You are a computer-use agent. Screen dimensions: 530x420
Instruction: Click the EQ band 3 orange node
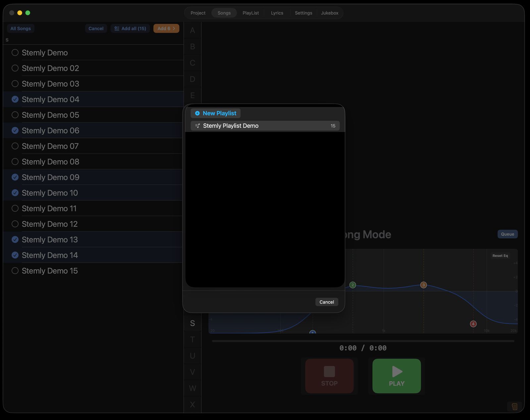[423, 285]
